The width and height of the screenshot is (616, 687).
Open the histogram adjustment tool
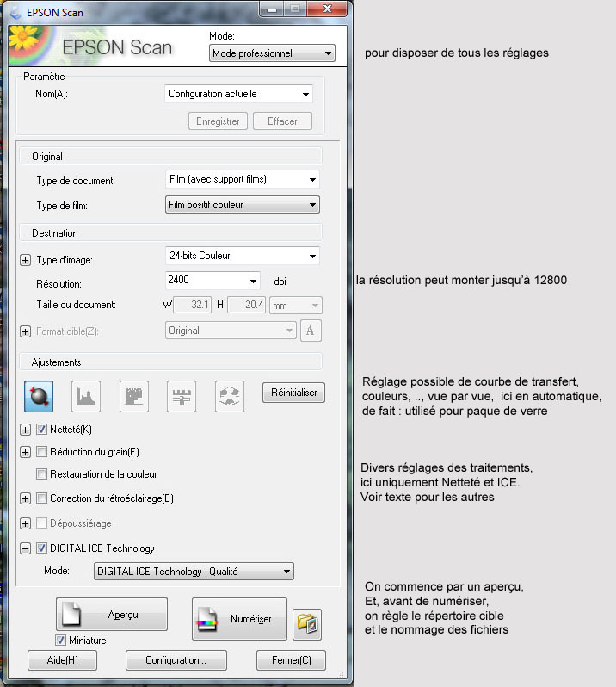coord(87,395)
